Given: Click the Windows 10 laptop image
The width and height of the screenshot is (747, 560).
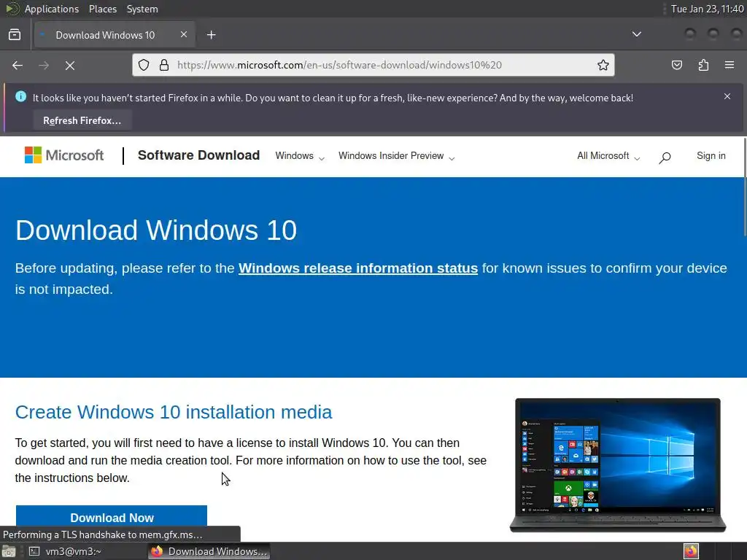Looking at the screenshot, I should coord(617,464).
